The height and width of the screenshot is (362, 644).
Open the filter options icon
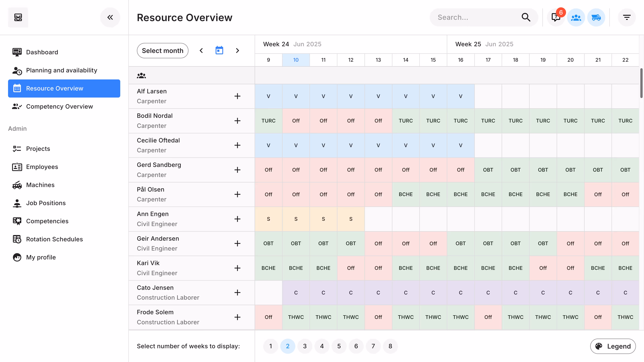coord(627,17)
